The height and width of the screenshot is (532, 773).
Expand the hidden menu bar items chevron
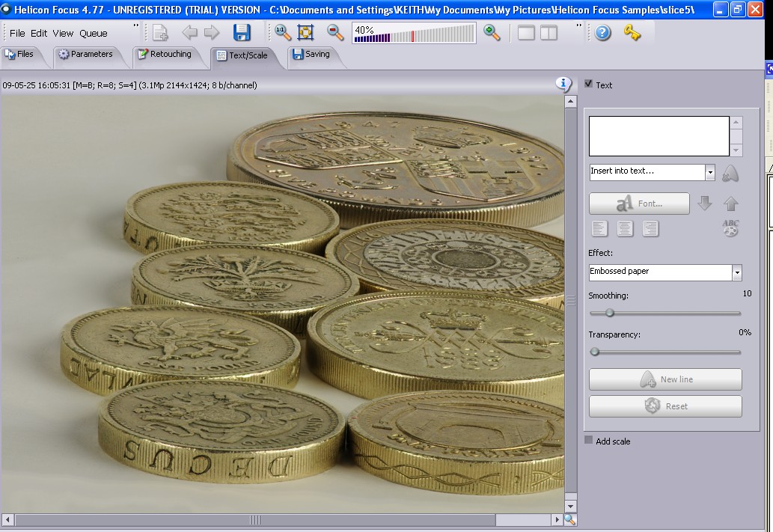tap(136, 25)
